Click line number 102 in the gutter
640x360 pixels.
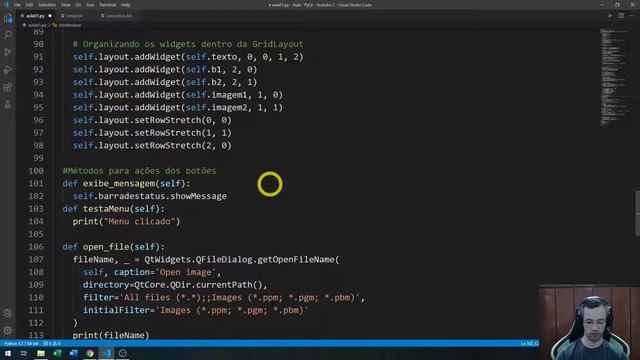point(36,196)
